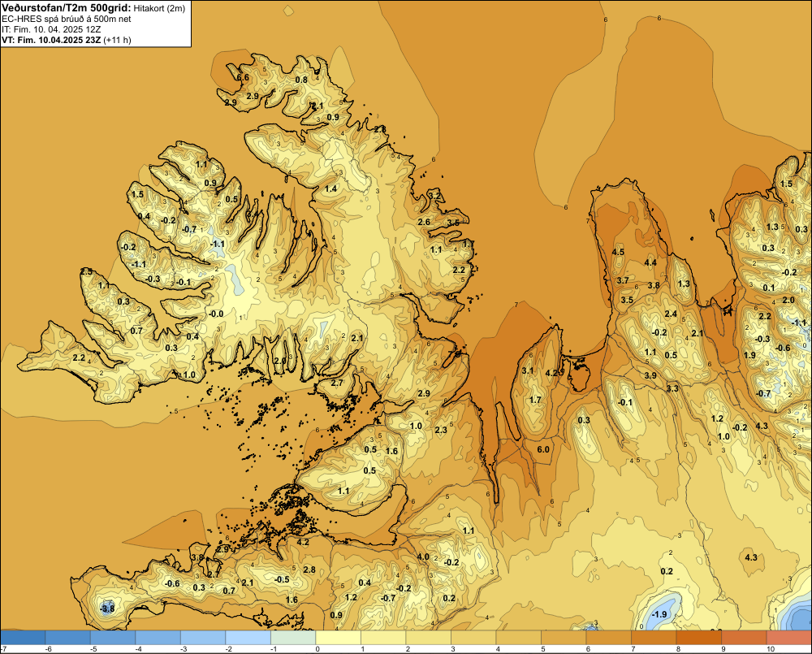This screenshot has height=654, width=812.
Task: Click the legend swatch between -1 and 0
Action: [293, 638]
